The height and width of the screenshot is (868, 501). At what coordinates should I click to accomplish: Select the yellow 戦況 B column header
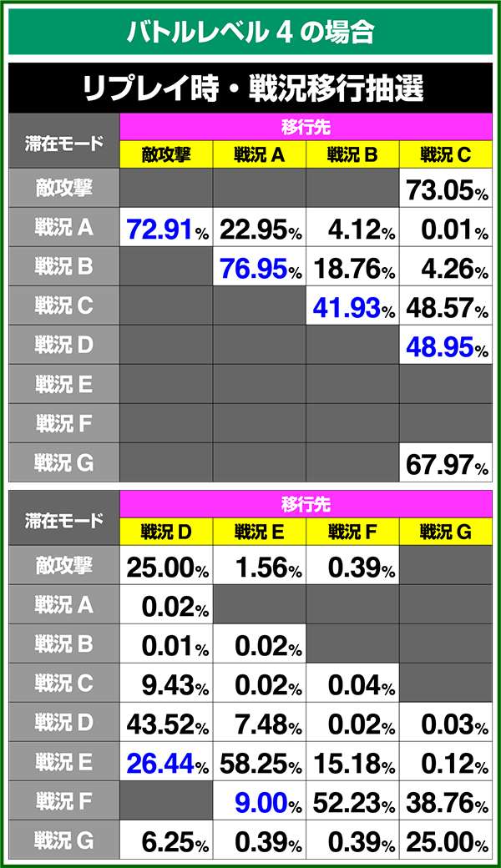point(352,154)
